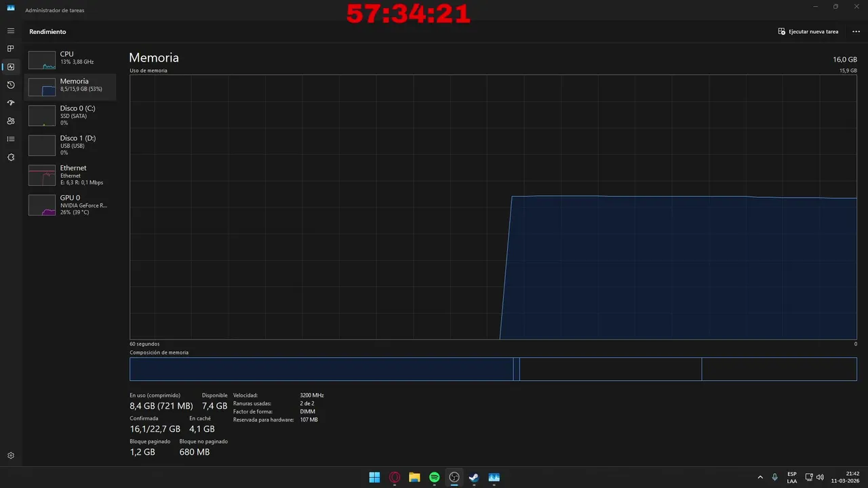The width and height of the screenshot is (868, 488).
Task: Click the 680 MB Bloque no paginado value
Action: tap(195, 452)
